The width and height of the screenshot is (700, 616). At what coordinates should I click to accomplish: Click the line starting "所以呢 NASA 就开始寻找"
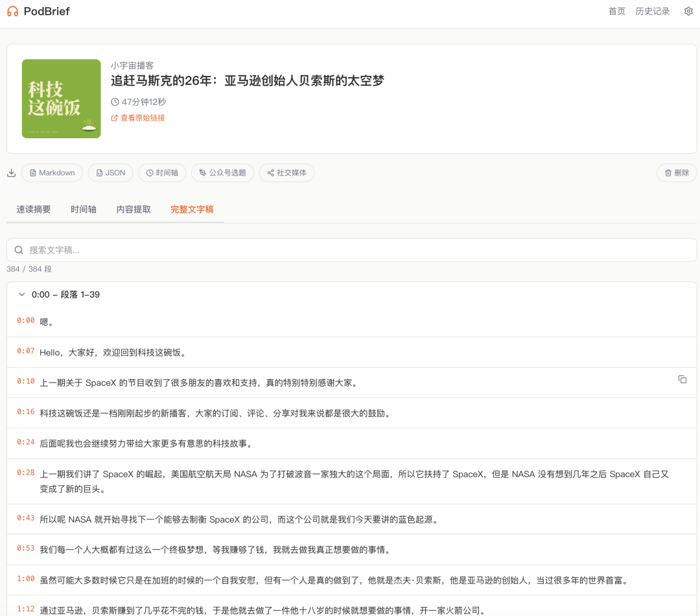pyautogui.click(x=240, y=519)
